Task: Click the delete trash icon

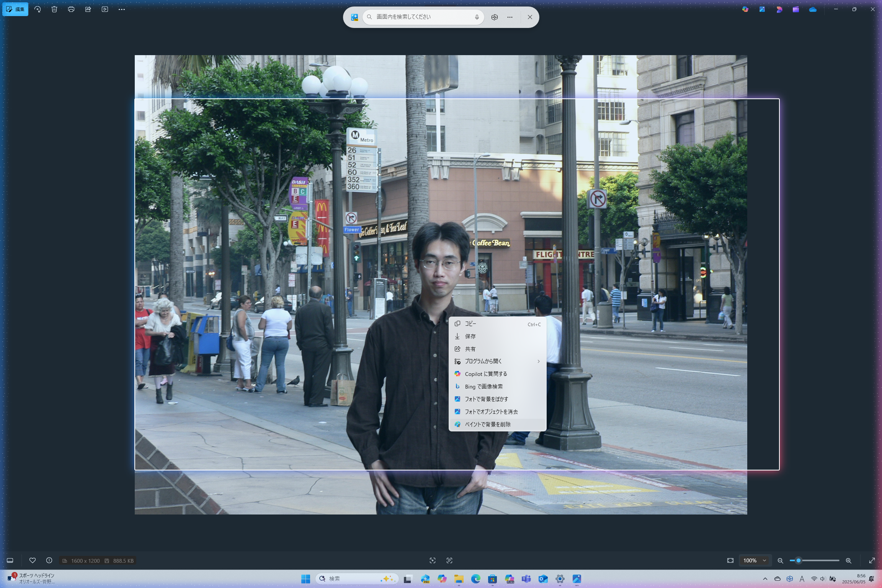Action: [54, 9]
